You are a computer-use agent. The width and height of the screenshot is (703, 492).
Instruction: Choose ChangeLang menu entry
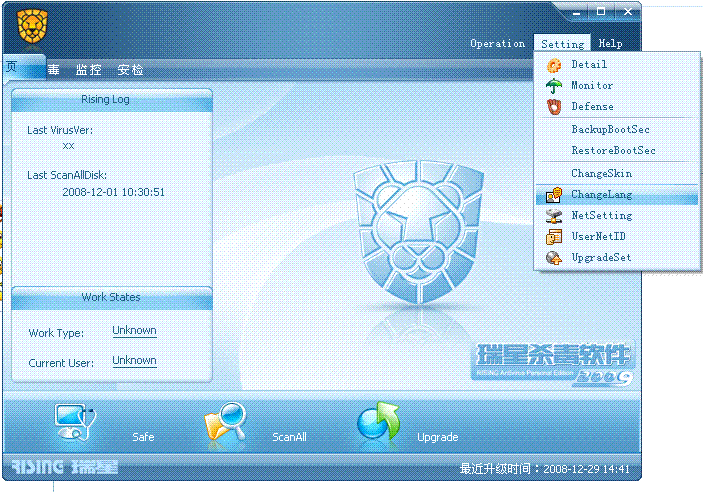pyautogui.click(x=617, y=195)
